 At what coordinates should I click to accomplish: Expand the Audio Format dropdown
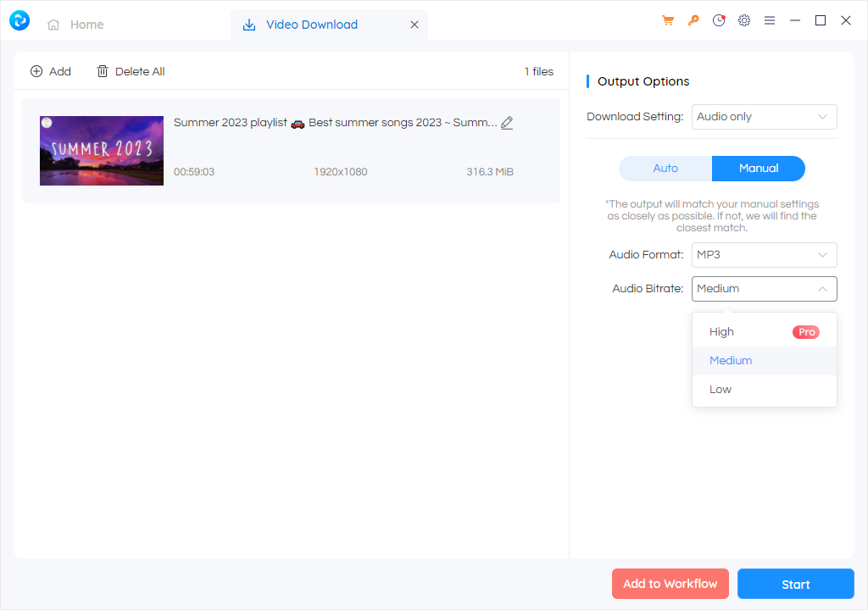point(764,255)
